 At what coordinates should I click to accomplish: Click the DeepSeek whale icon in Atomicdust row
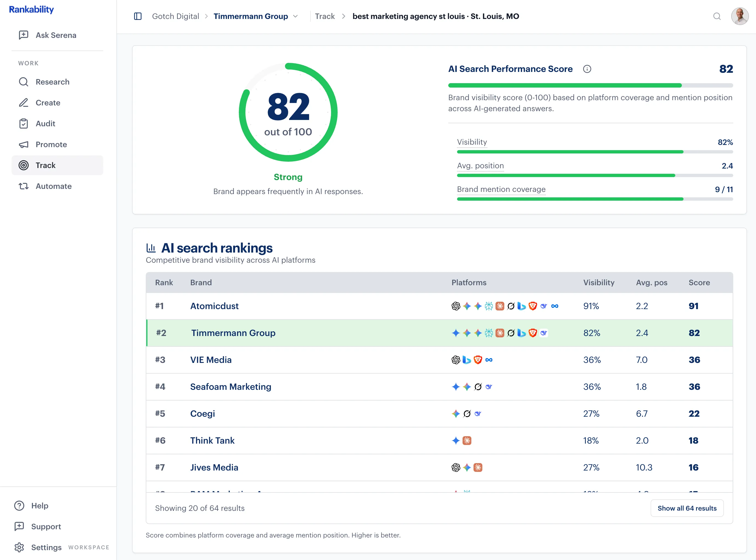[x=544, y=306]
